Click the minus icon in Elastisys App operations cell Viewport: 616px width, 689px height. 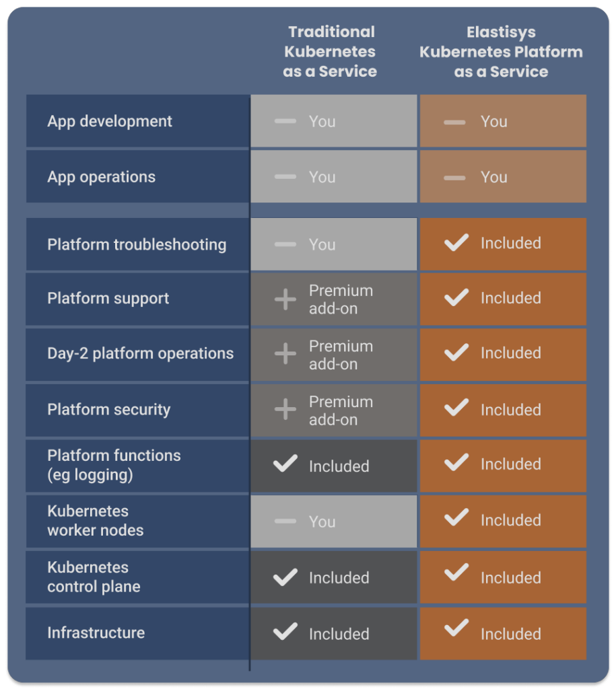pos(454,178)
